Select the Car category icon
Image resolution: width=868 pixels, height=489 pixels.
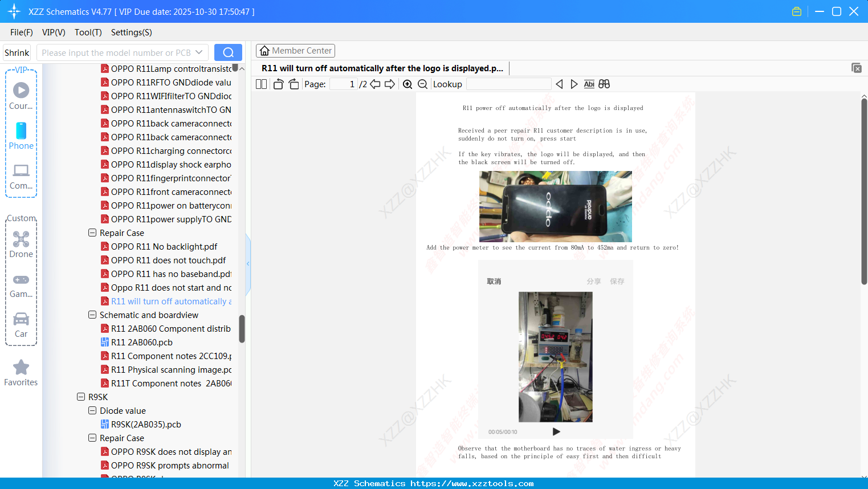coord(21,325)
